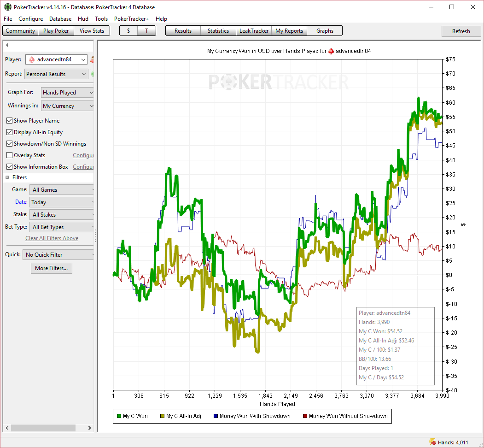Screen dimensions: 484x448
Task: Open the Configure menu
Action: [x=30, y=19]
